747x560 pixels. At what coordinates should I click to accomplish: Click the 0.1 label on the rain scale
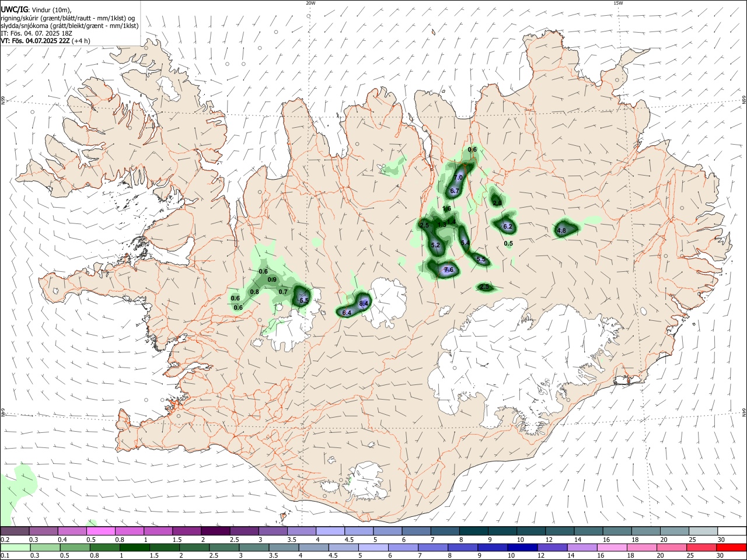[5, 556]
